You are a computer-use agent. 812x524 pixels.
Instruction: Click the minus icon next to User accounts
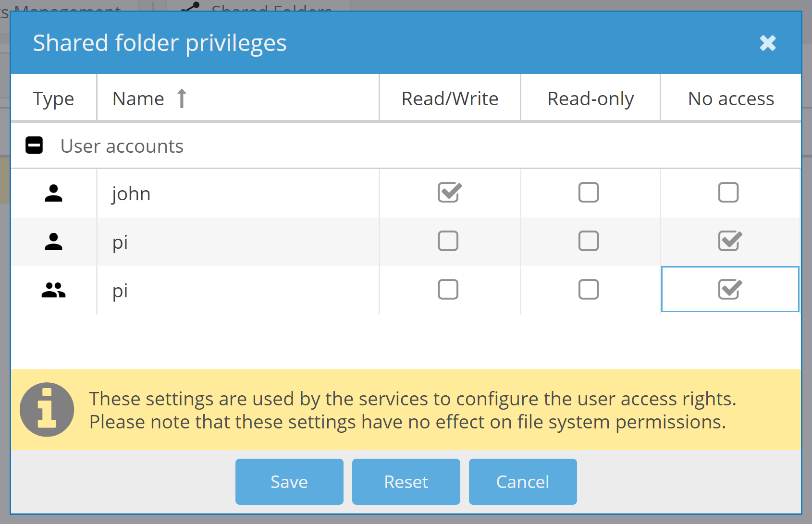[x=34, y=145]
